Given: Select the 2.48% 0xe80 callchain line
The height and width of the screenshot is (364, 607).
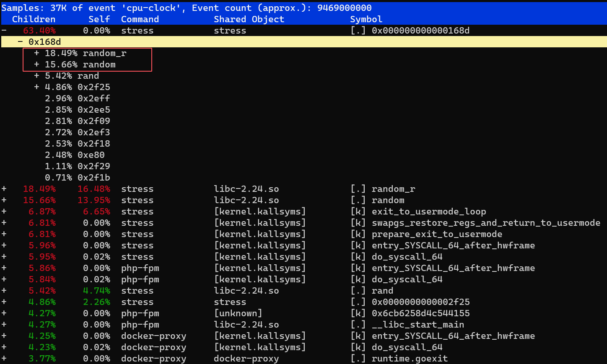Looking at the screenshot, I should [75, 155].
